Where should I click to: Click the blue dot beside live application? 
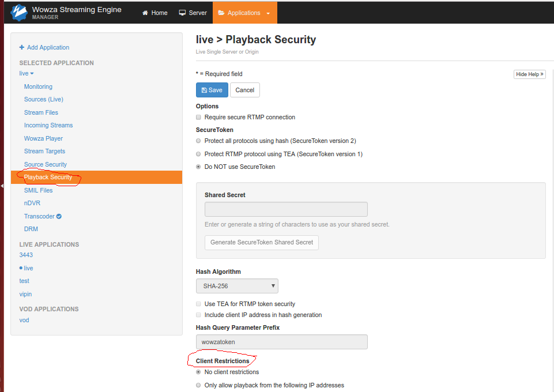click(x=21, y=268)
